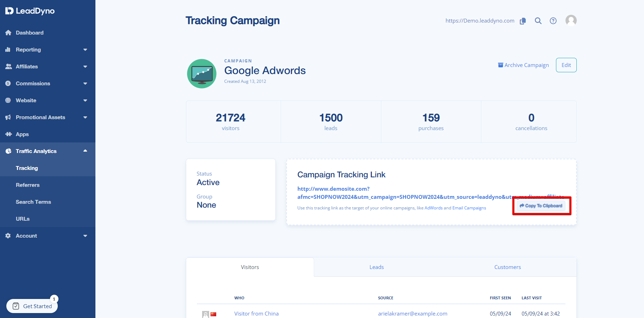This screenshot has width=644, height=318.
Task: Click the Affiliates people icon
Action: click(8, 67)
